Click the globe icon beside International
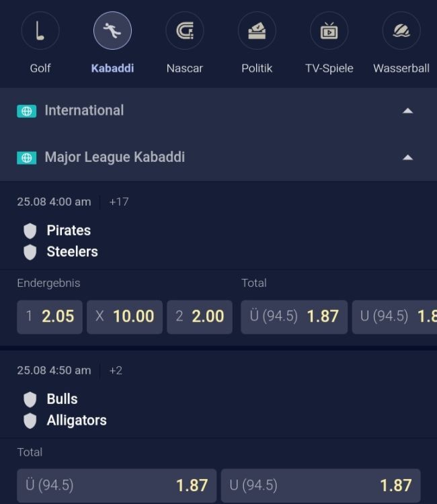 click(26, 111)
